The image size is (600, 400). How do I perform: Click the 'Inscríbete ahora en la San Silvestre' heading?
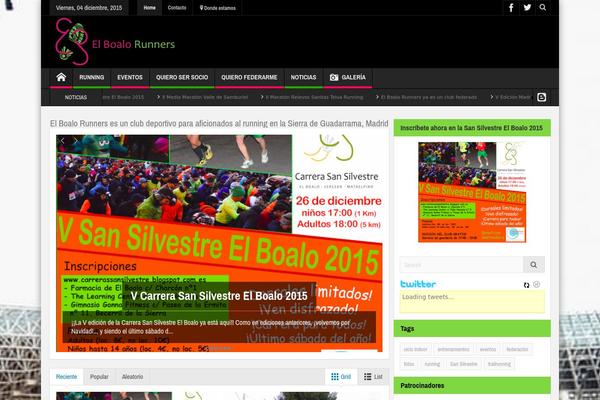[x=471, y=128]
